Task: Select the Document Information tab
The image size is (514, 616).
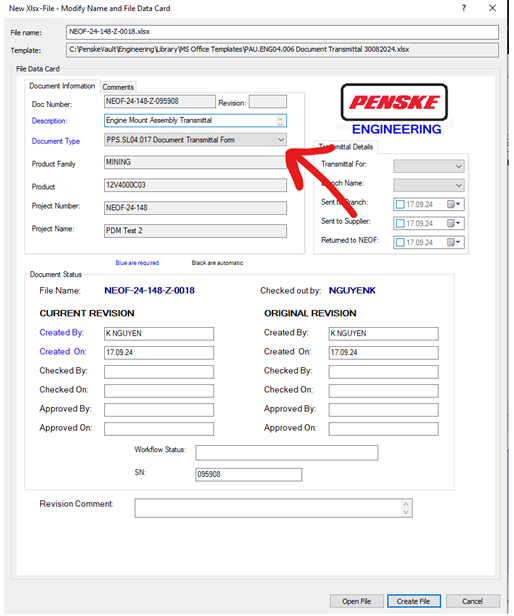Action: (x=62, y=86)
